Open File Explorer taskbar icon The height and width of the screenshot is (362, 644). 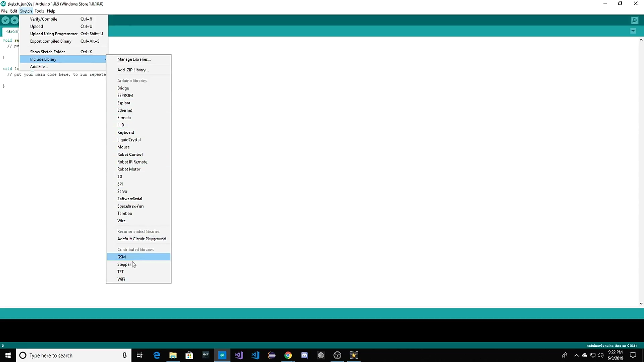coord(173,355)
